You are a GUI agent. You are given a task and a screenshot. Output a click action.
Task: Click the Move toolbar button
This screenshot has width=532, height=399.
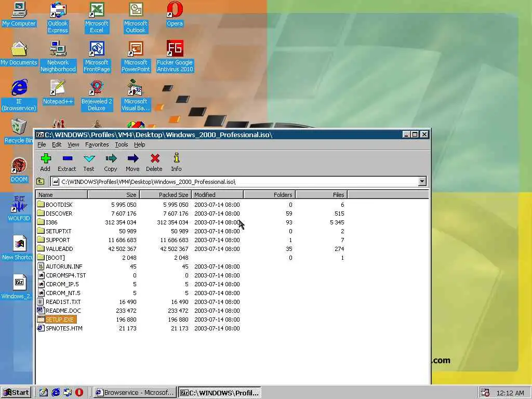(x=132, y=163)
